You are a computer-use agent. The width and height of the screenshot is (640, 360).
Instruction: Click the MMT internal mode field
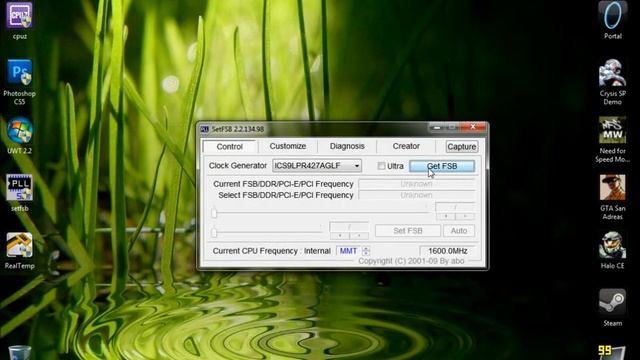click(349, 251)
